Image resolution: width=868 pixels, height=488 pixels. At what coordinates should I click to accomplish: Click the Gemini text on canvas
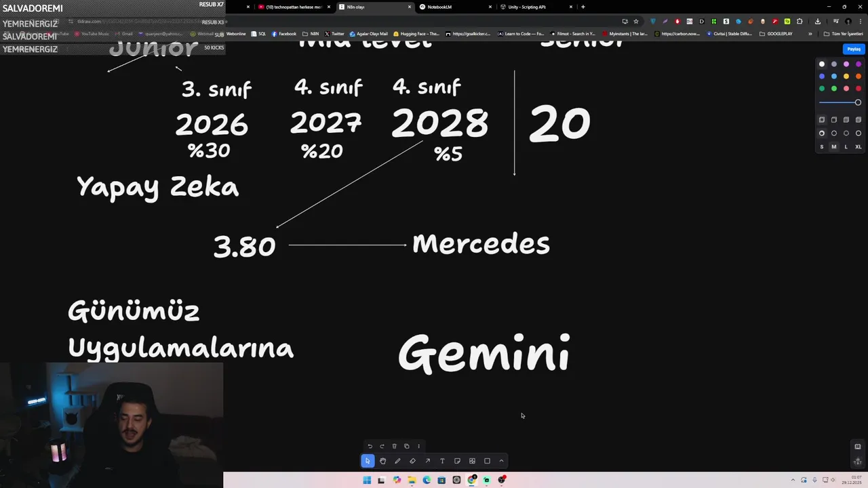click(x=484, y=352)
